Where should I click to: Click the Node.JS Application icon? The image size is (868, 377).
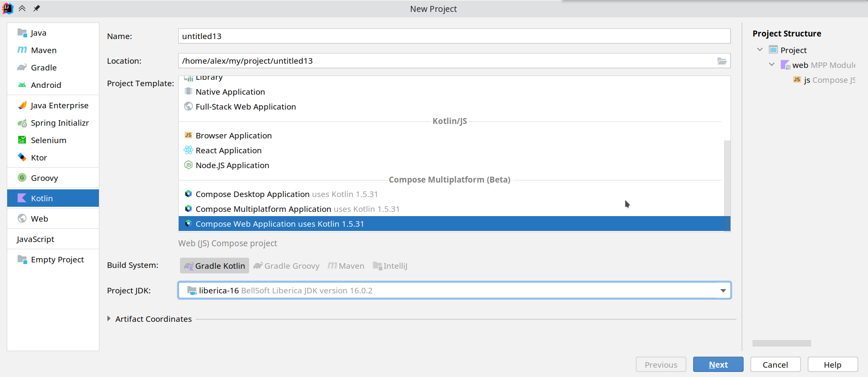point(188,165)
